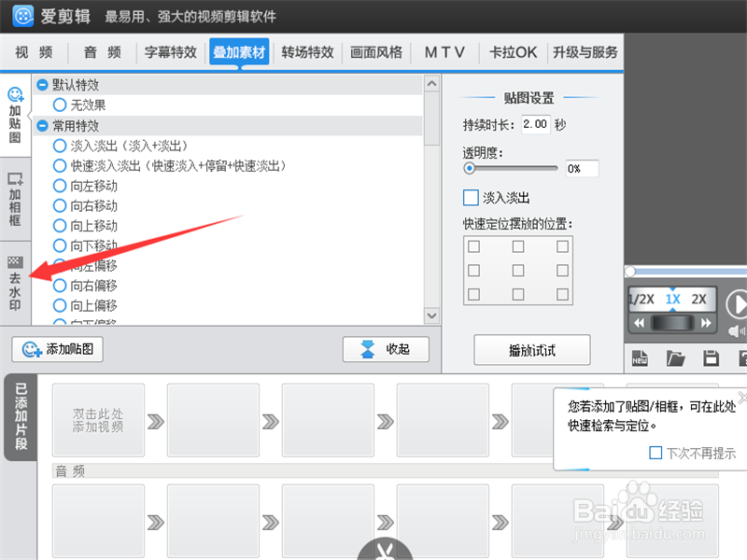Open the 加相框 sidebar tab
Viewport: 747px width, 560px height.
(x=15, y=199)
